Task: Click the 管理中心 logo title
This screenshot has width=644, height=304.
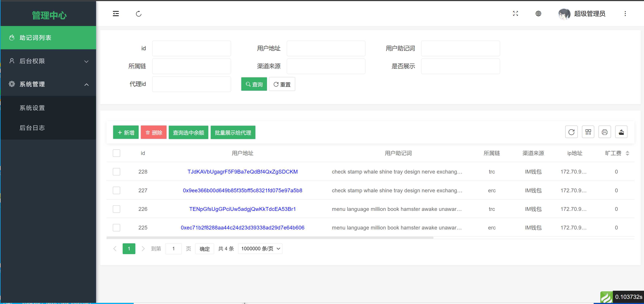Action: 49,15
